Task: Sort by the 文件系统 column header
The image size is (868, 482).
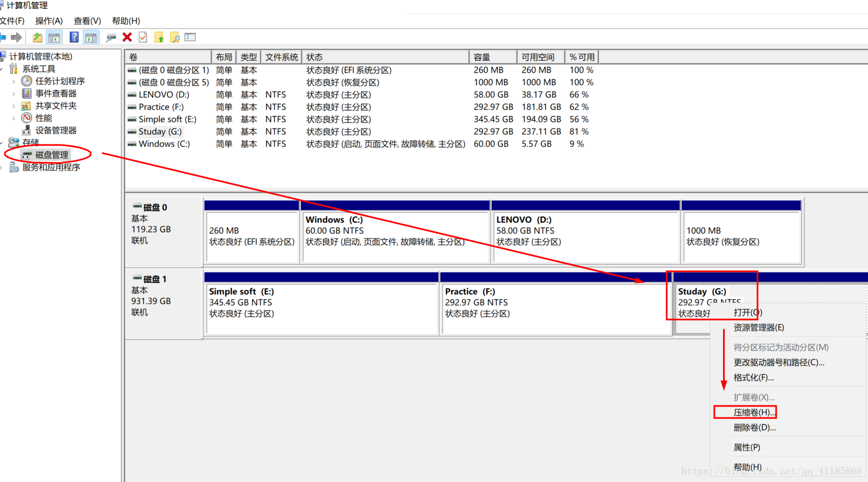Action: 282,57
